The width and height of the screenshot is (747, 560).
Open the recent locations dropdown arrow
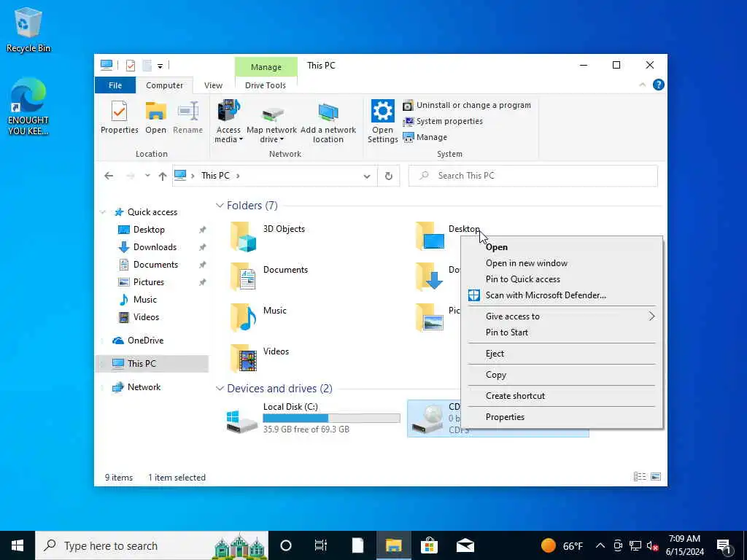point(147,176)
